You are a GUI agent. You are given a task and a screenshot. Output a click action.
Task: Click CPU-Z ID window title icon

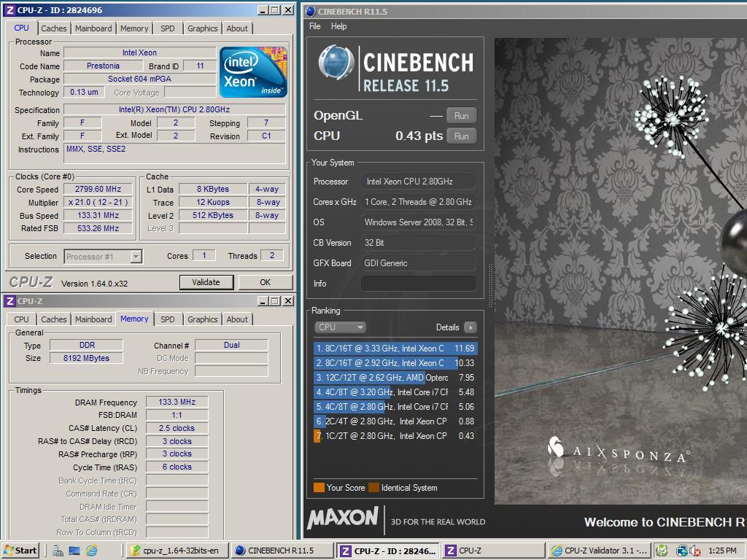(9, 10)
